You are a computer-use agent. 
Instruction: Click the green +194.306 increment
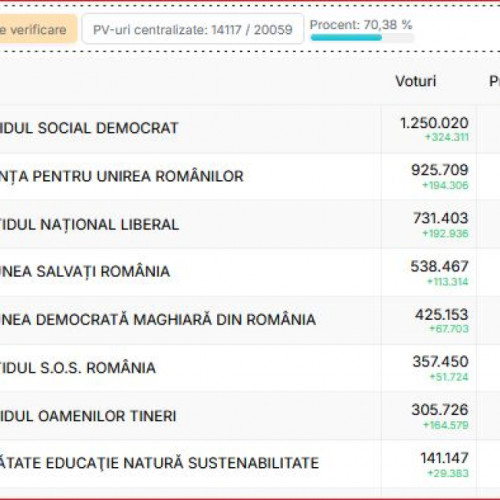pos(445,185)
